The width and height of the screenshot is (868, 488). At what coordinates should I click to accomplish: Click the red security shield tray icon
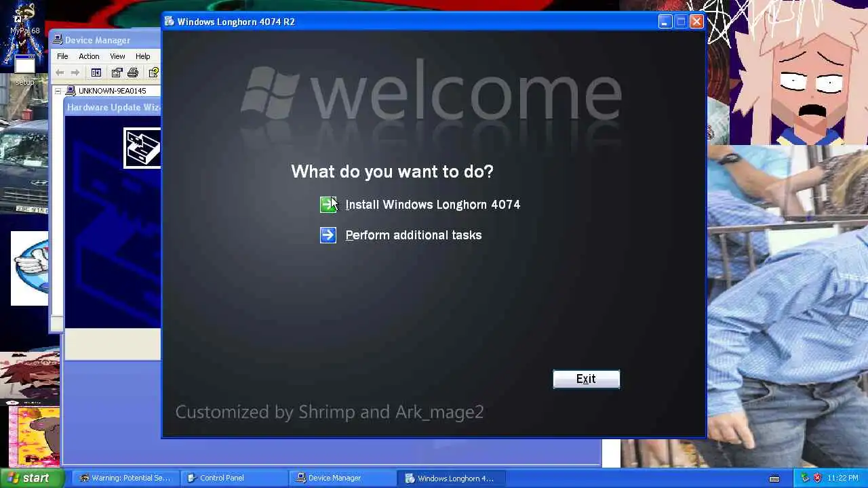(x=817, y=478)
